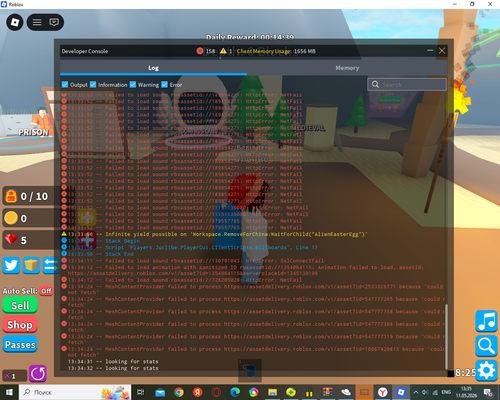Open the Passes button
Viewport: 500px width, 400px height.
tap(20, 344)
